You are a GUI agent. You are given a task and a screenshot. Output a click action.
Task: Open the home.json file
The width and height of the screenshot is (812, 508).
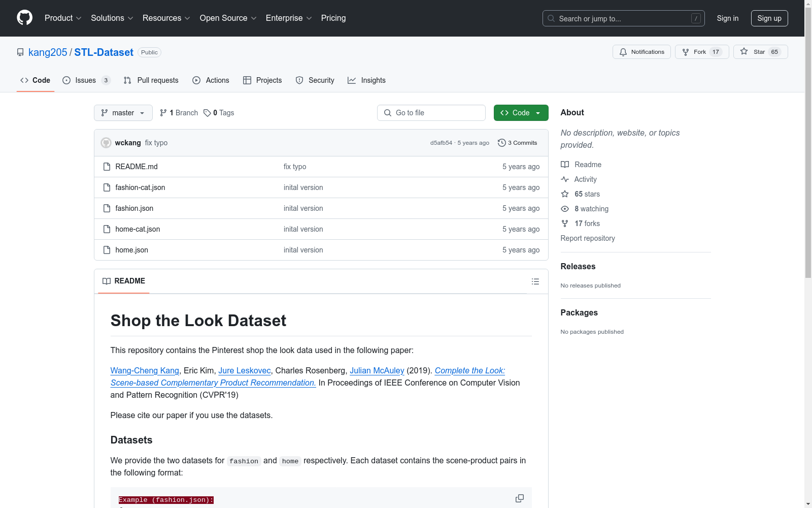(131, 250)
